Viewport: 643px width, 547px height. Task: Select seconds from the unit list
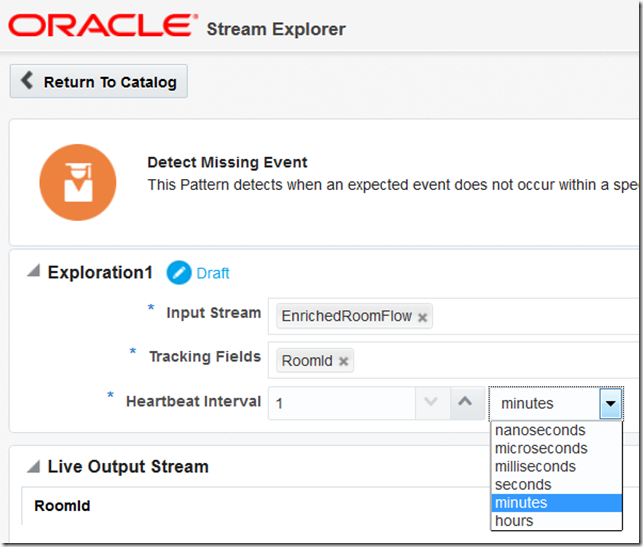pos(556,484)
